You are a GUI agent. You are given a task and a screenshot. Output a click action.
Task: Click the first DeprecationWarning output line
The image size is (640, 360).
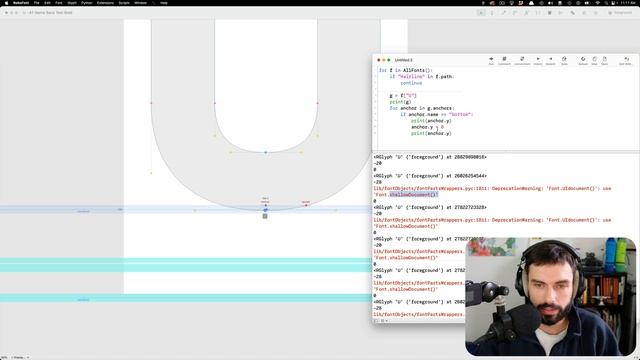point(492,189)
